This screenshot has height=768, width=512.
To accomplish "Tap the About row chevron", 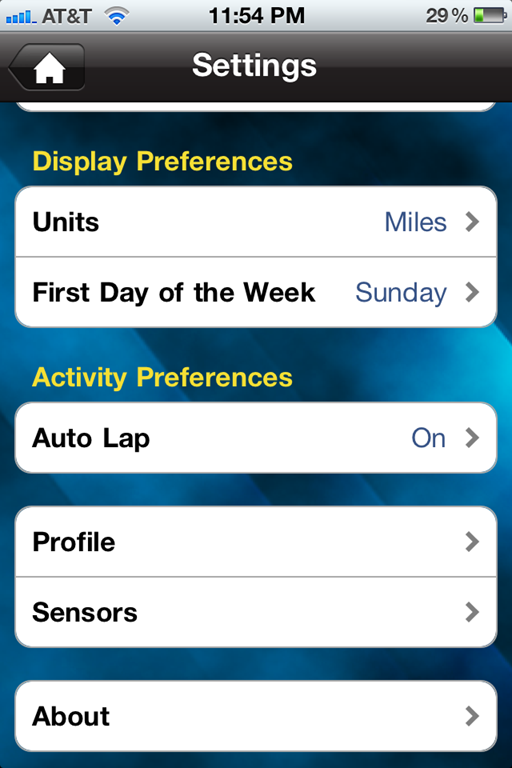I will (472, 716).
